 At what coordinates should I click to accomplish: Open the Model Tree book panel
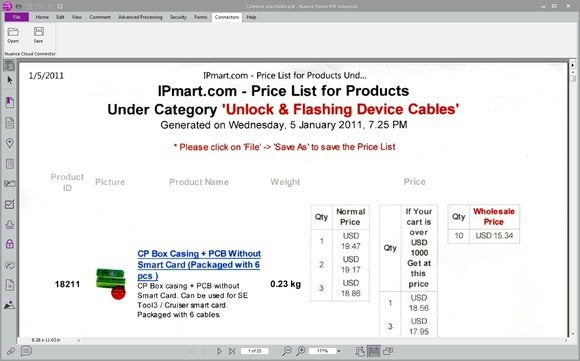10,163
